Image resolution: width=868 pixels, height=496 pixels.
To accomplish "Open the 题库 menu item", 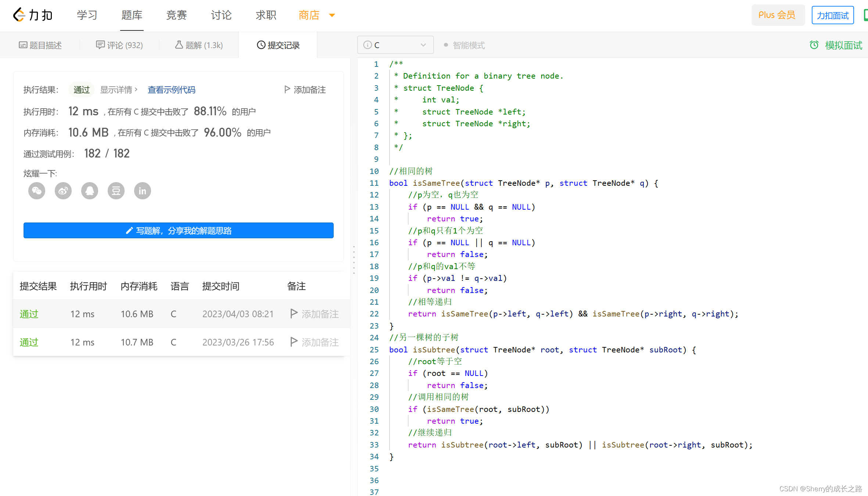I will [132, 15].
